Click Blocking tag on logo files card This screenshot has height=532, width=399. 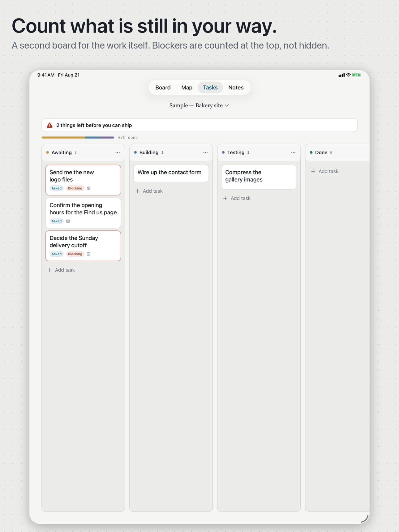(x=75, y=188)
